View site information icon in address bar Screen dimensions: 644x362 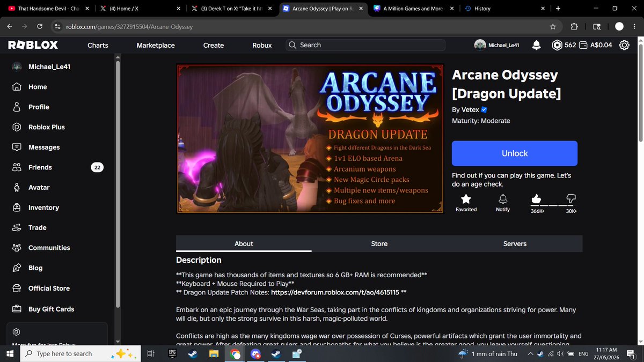click(x=58, y=26)
